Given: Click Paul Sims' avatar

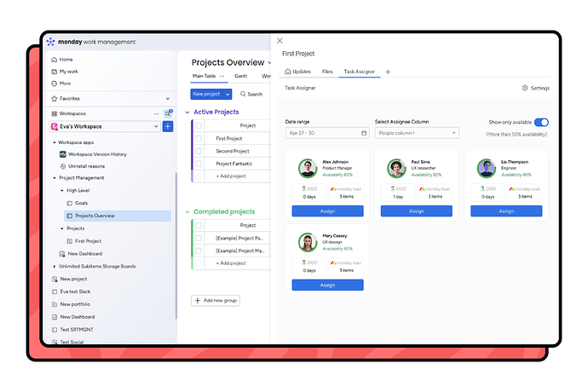Looking at the screenshot, I should 396,168.
